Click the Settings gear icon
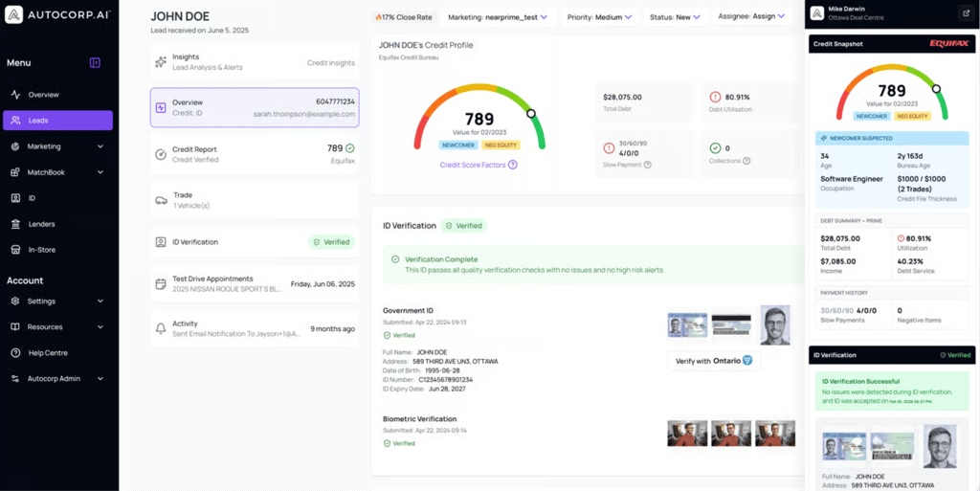This screenshot has width=980, height=491. click(x=15, y=301)
